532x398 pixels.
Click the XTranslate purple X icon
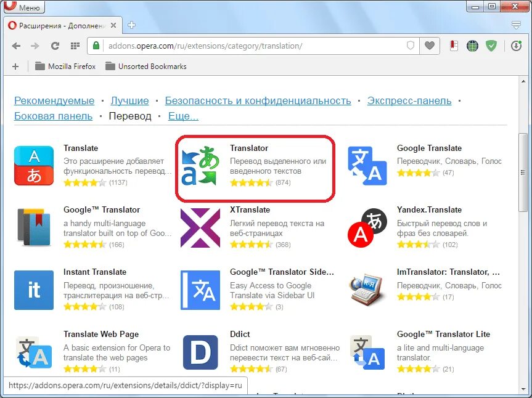(x=200, y=227)
